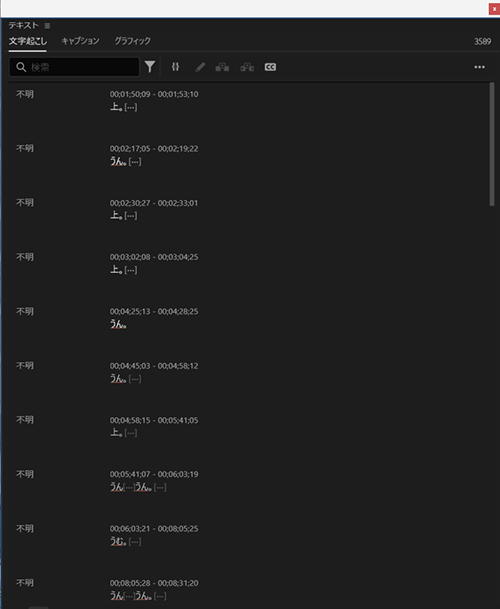
Task: Open the funnel filter options
Action: point(150,67)
